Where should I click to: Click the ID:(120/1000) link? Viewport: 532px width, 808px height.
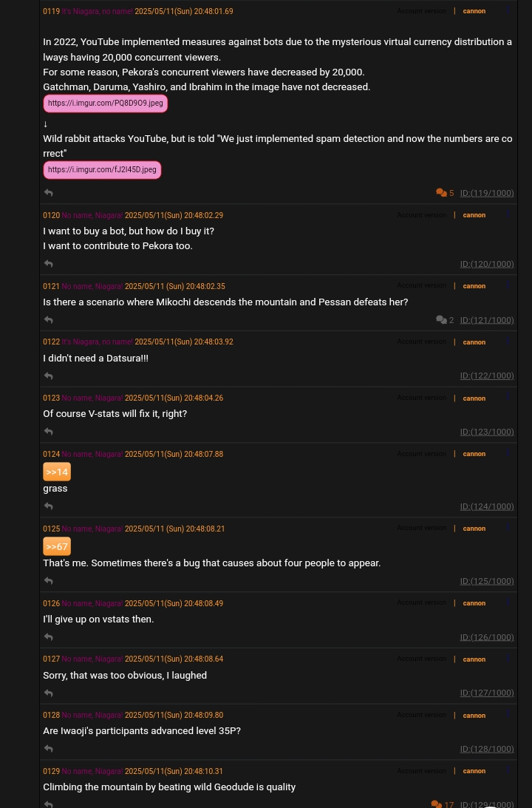coord(487,264)
